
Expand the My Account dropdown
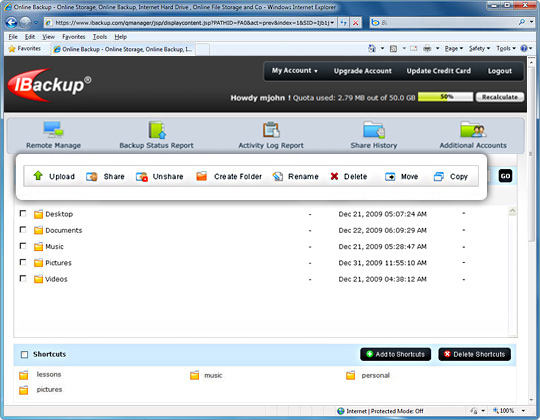click(x=295, y=71)
